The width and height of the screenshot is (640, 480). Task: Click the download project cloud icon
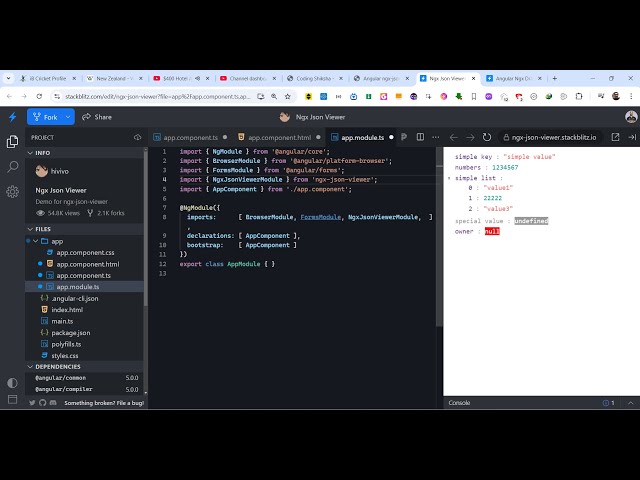[137, 137]
